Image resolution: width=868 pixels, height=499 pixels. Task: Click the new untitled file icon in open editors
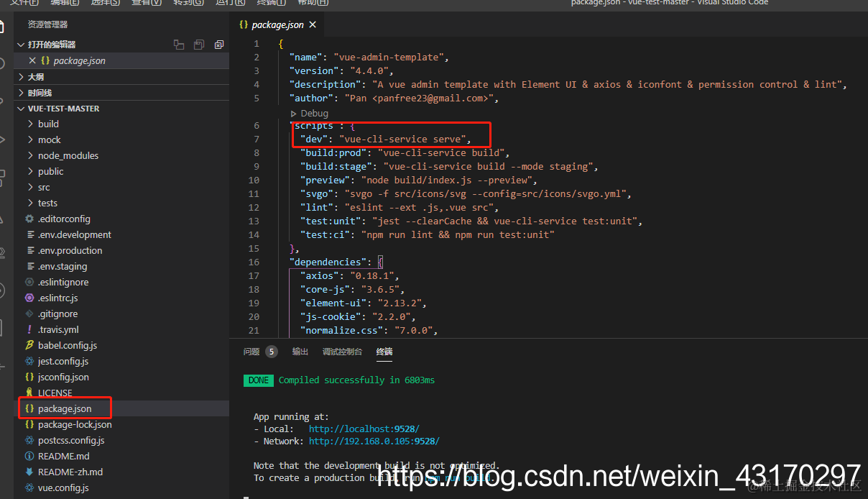click(179, 45)
